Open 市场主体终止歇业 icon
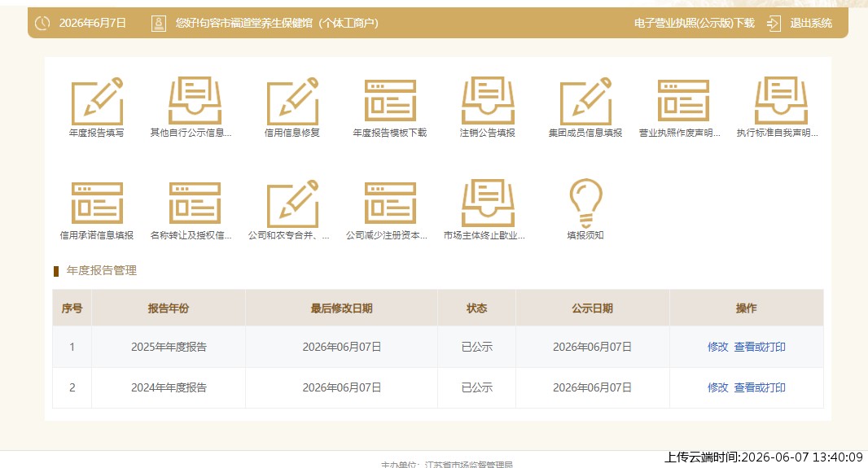 (x=488, y=203)
